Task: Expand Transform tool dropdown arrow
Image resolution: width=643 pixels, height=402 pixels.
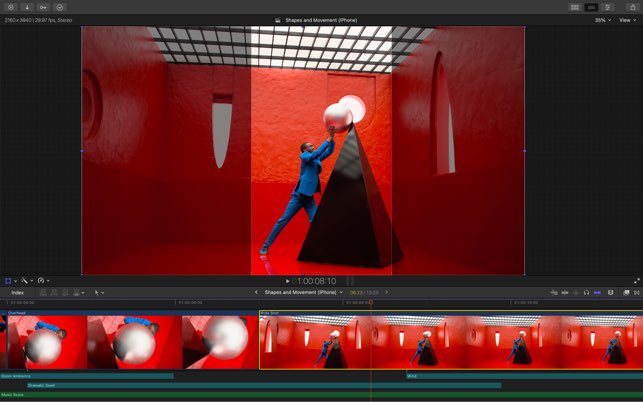Action: tap(16, 281)
